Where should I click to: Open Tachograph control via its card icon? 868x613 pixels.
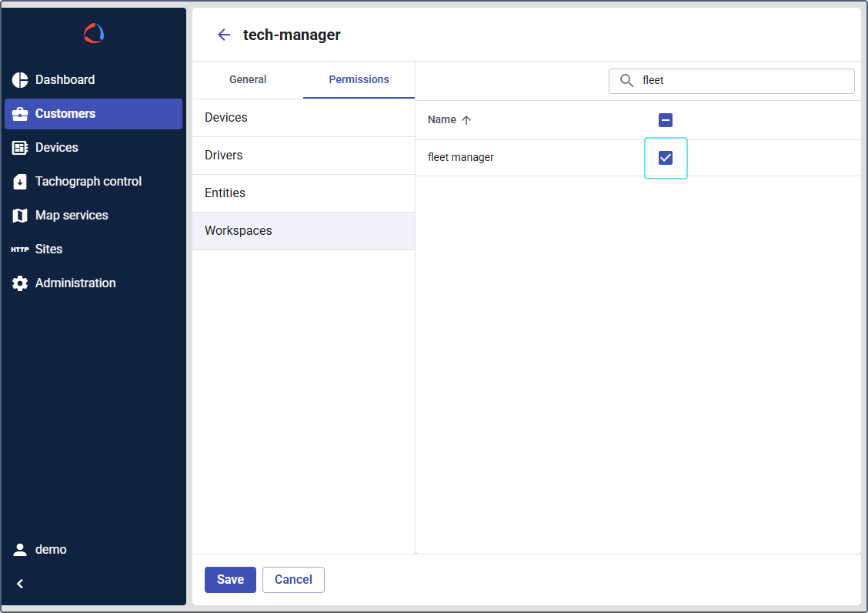point(20,182)
